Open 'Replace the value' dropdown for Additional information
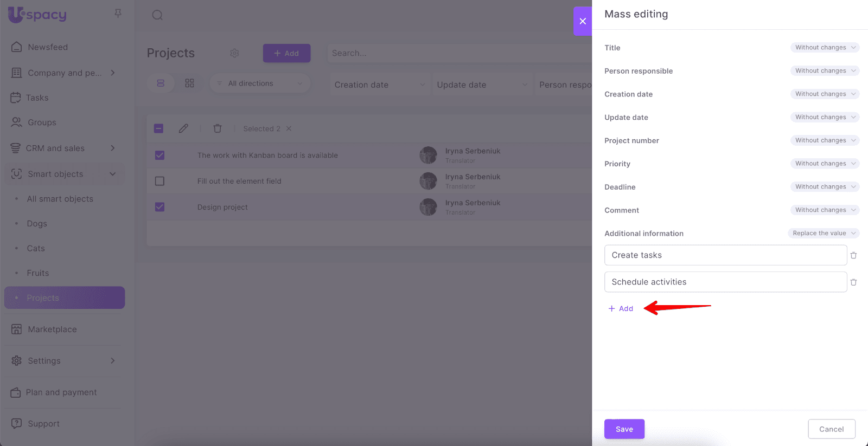868x446 pixels. (824, 233)
